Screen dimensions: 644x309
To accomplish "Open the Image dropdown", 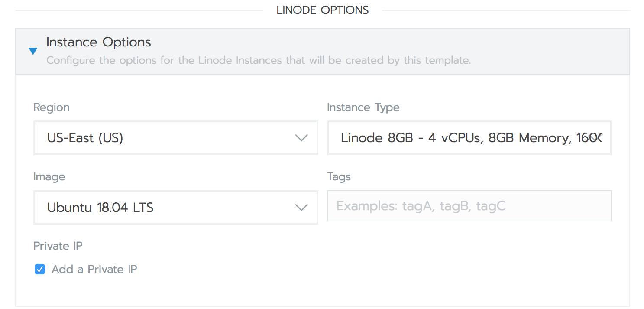I will click(175, 207).
